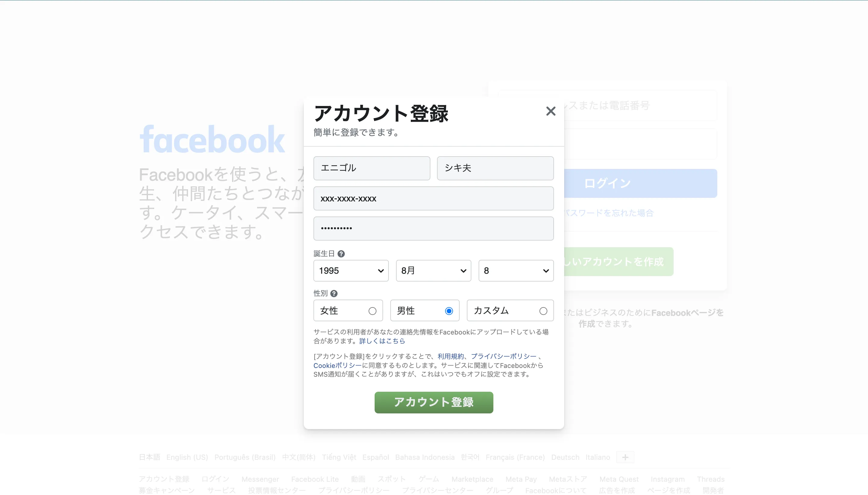Switch language to Español

pyautogui.click(x=376, y=457)
